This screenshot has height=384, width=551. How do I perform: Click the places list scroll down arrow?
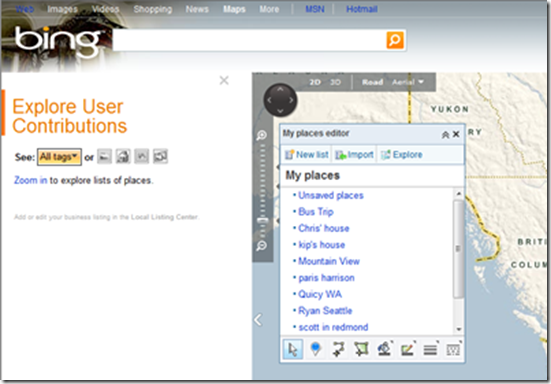click(x=458, y=329)
